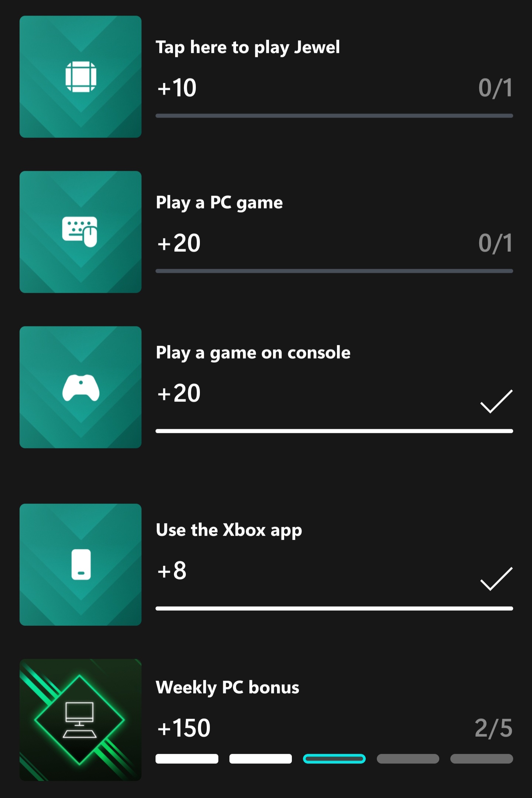Tap the +150 points reward label
The width and height of the screenshot is (532, 798).
coord(184,728)
